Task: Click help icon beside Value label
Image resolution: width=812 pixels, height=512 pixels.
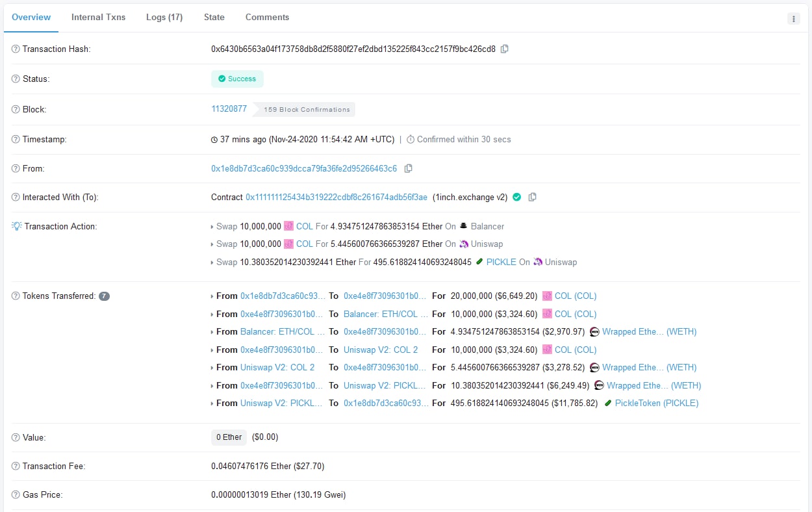Action: [16, 438]
